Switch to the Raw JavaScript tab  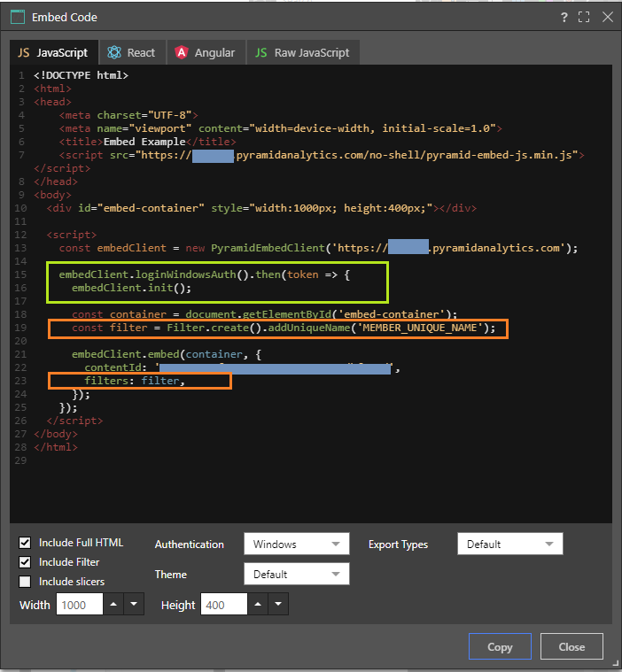tap(303, 53)
